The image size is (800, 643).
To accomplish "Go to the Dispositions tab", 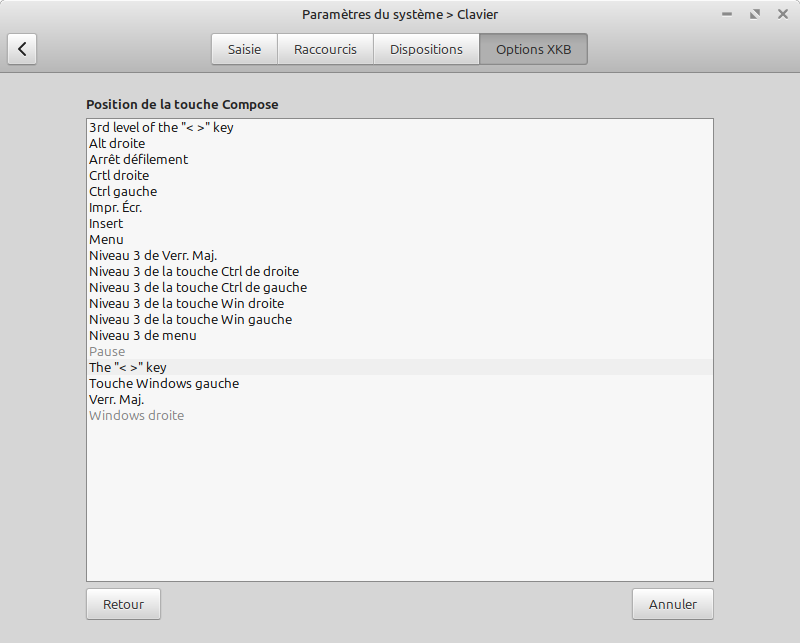I will click(x=426, y=49).
